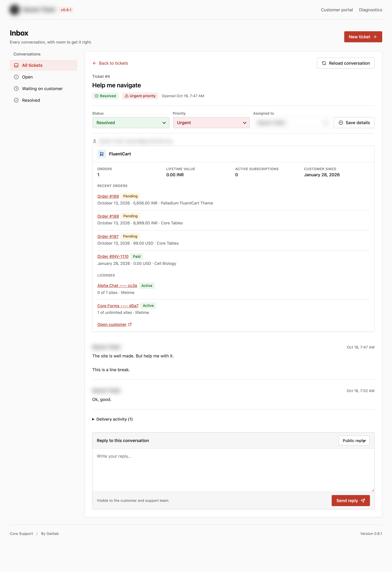Open Order #187 link
This screenshot has width=392, height=572.
pyautogui.click(x=108, y=236)
